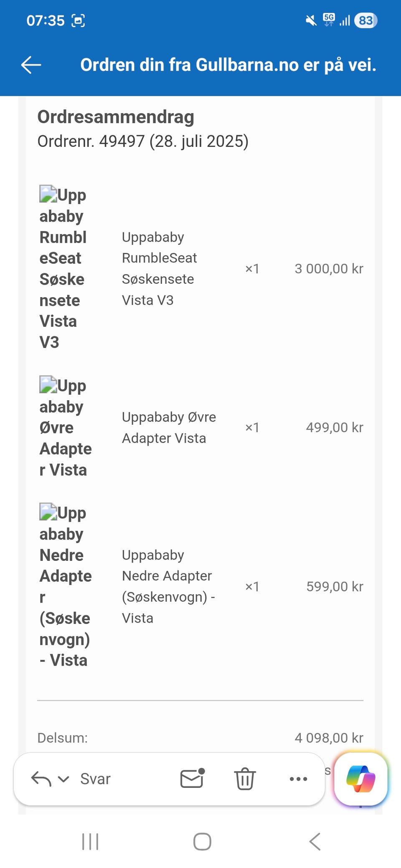Open the Uppababy Nedre Adapter image thumbnail
Viewport: 401px width, 868px height.
tap(48, 512)
